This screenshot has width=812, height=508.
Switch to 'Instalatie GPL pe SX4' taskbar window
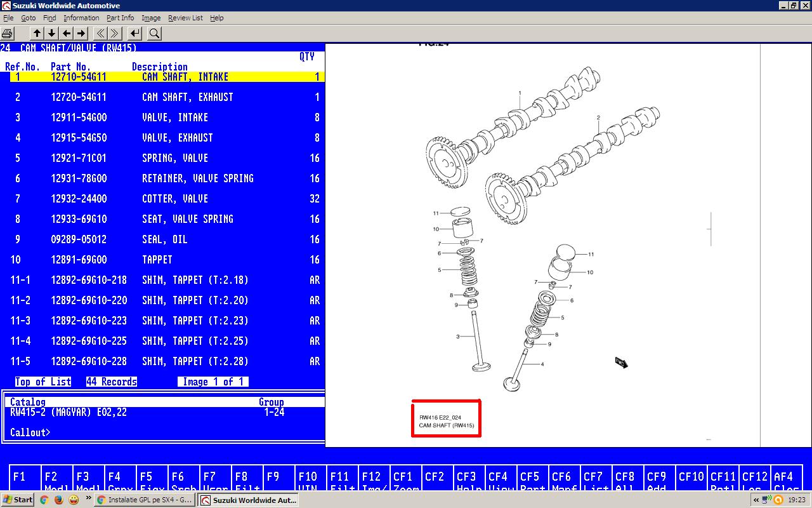[144, 500]
